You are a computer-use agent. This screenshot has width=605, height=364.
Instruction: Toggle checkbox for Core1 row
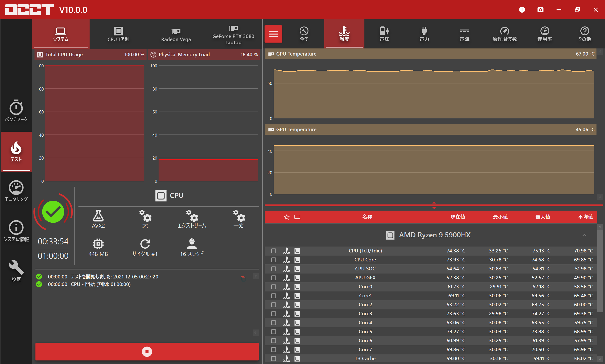coord(273,295)
